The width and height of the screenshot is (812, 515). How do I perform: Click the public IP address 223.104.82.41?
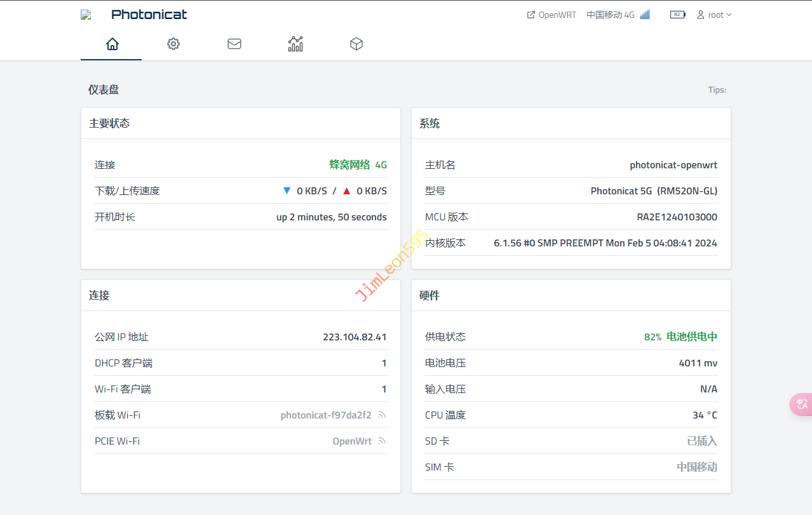pyautogui.click(x=355, y=337)
